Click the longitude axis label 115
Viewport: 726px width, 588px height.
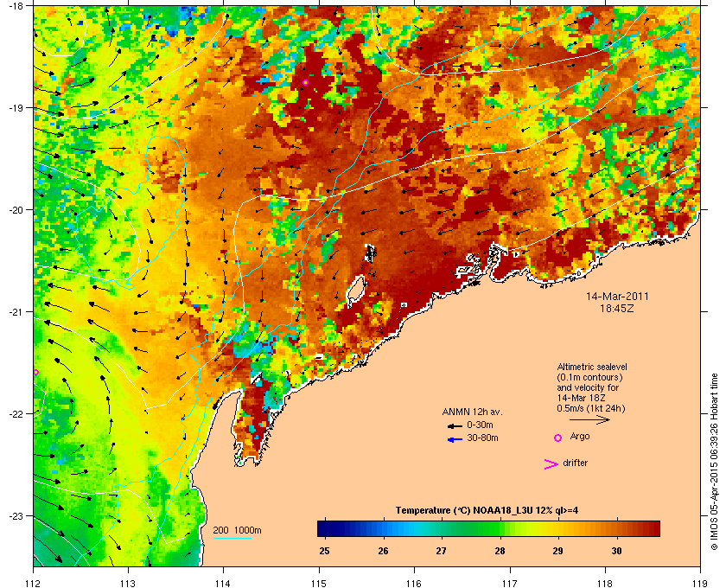point(319,583)
